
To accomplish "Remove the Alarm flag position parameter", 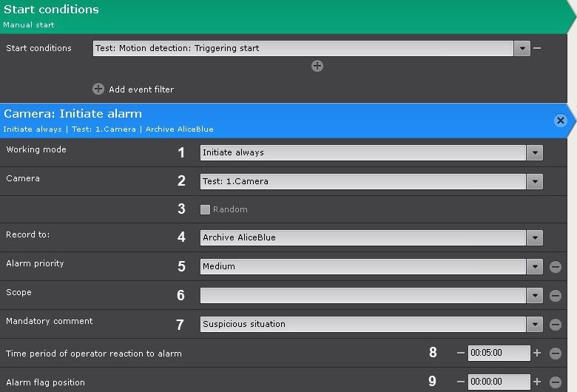I will pyautogui.click(x=556, y=382).
